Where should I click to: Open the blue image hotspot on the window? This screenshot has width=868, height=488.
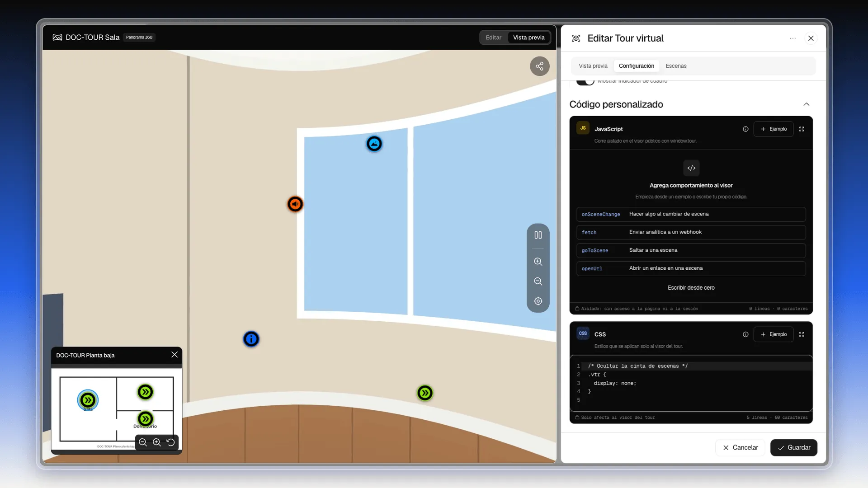click(x=374, y=144)
